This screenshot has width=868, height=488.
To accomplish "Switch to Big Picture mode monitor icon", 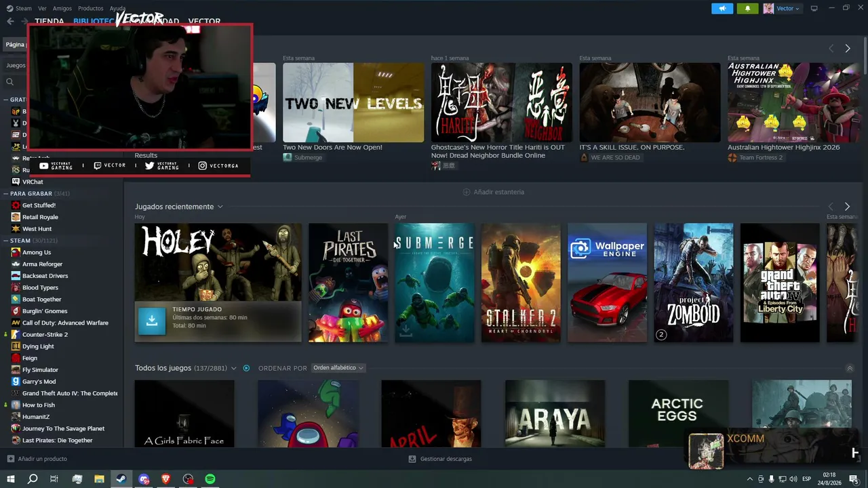I will coord(814,8).
